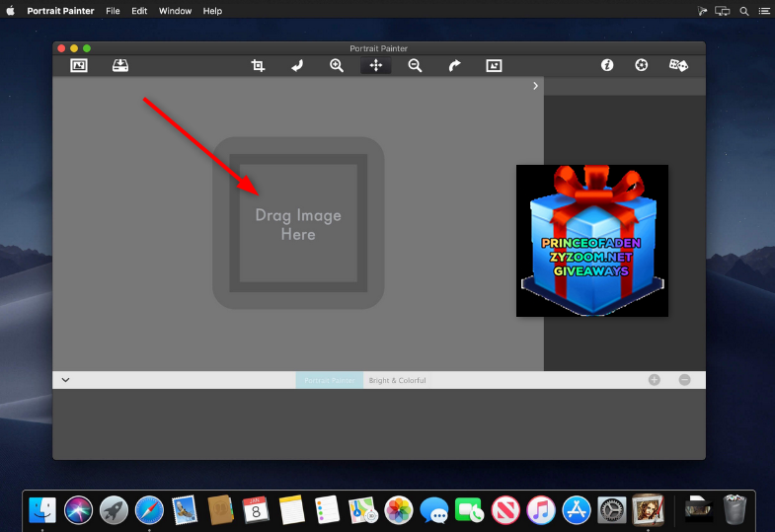Image resolution: width=775 pixels, height=532 pixels.
Task: Click the fit-to-window icon
Action: pyautogui.click(x=494, y=65)
